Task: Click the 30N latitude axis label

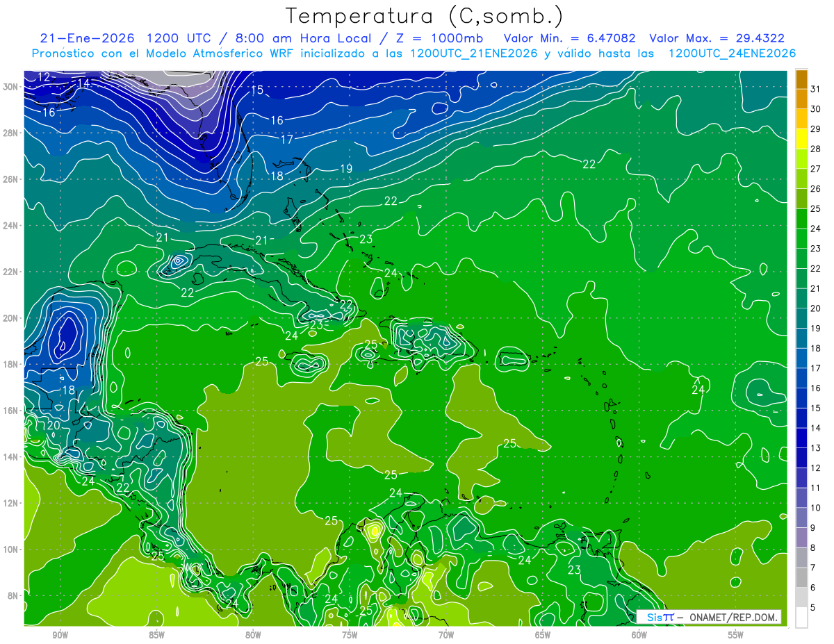Action: 11,86
